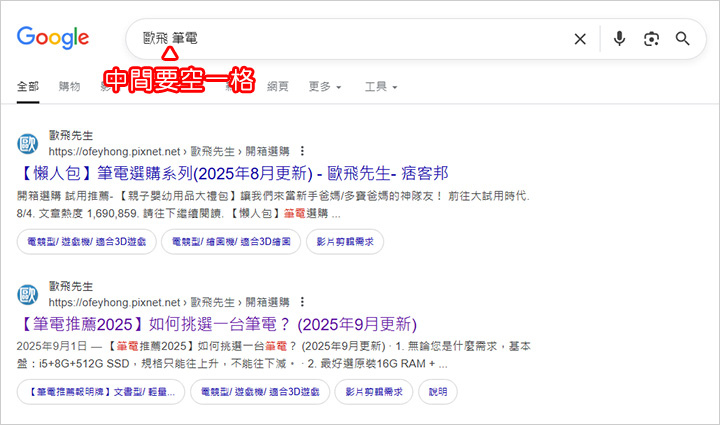Viewport: 720px width, 425px height.
Task: Open the 電競型/ 遊戲機/ 適合3D遊戲 chip under first result
Action: (x=87, y=241)
